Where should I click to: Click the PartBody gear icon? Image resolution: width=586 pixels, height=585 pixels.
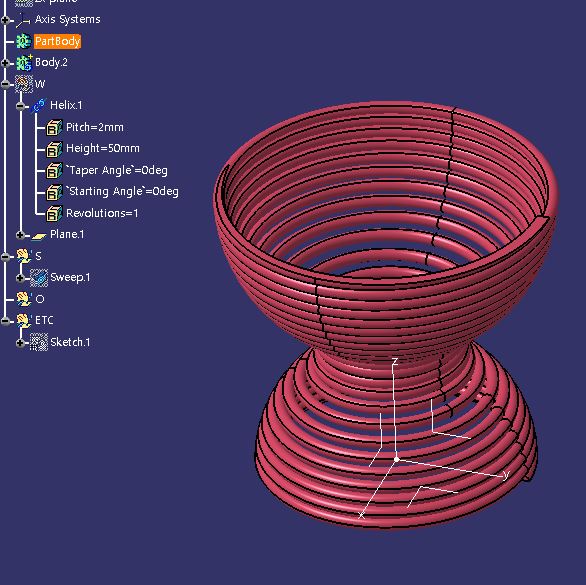(24, 41)
